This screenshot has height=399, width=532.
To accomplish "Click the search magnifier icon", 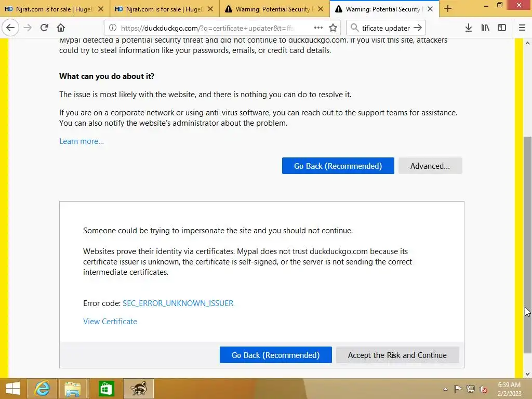I will point(354,28).
